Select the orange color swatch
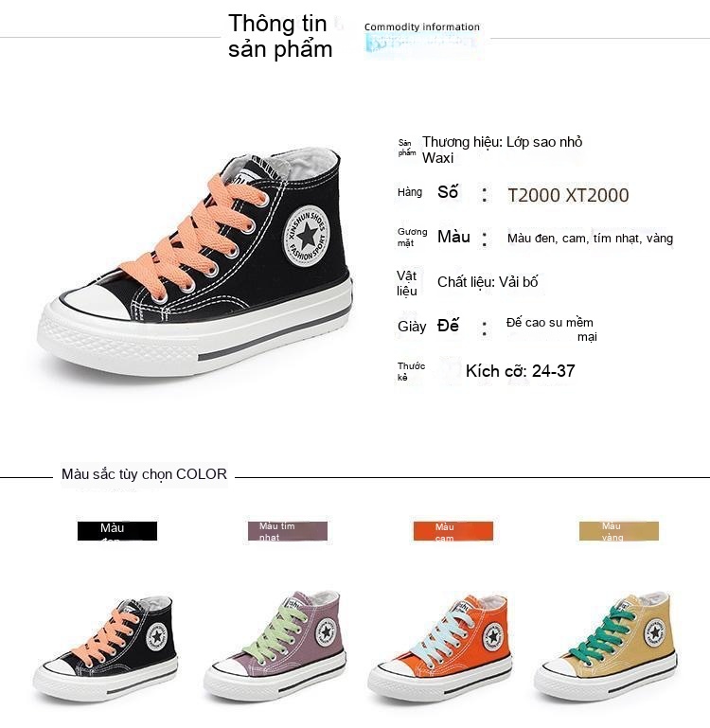 click(453, 531)
